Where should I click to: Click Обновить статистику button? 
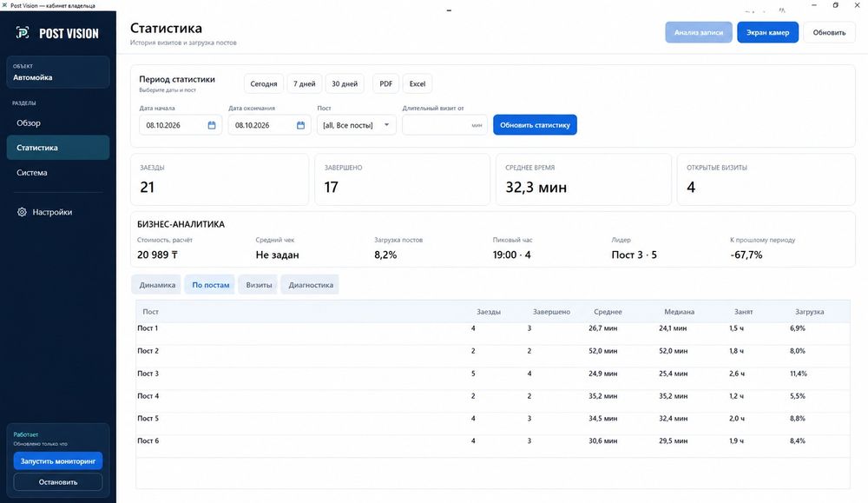click(535, 125)
